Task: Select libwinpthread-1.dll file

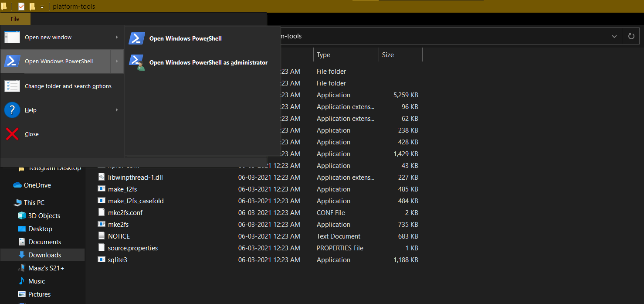Action: (x=136, y=178)
